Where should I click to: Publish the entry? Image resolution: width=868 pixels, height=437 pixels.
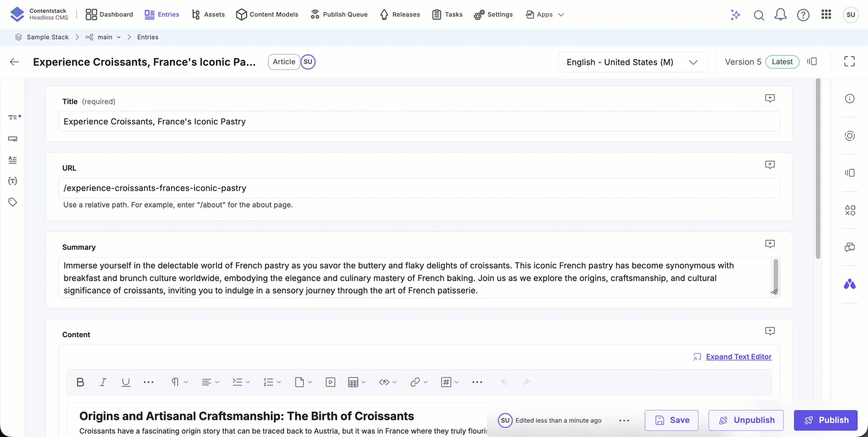[826, 420]
